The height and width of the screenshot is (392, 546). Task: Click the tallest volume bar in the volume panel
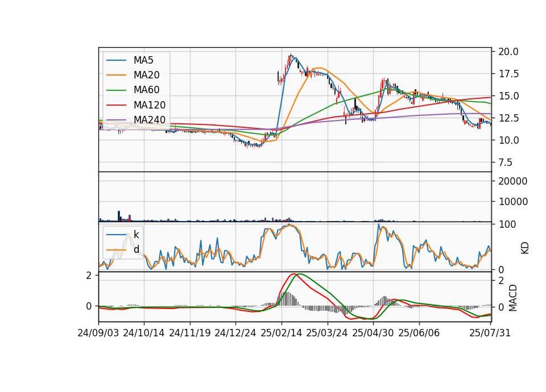[119, 216]
